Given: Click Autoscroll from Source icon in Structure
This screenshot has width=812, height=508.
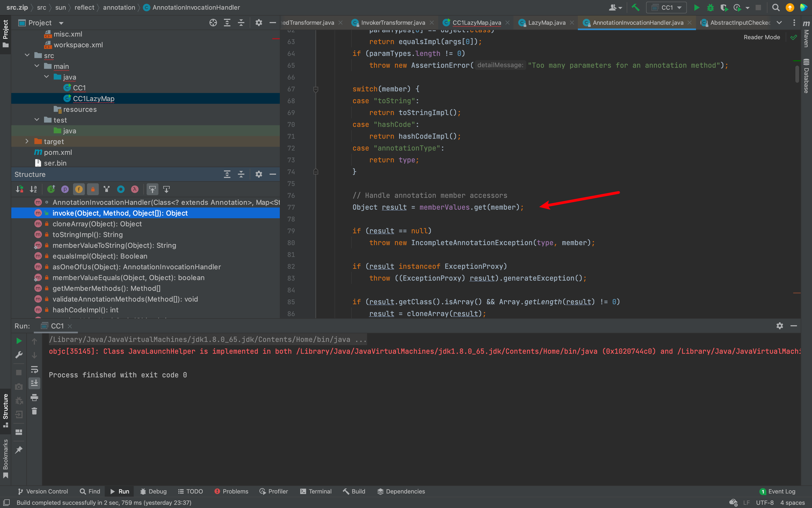Looking at the screenshot, I should [166, 189].
